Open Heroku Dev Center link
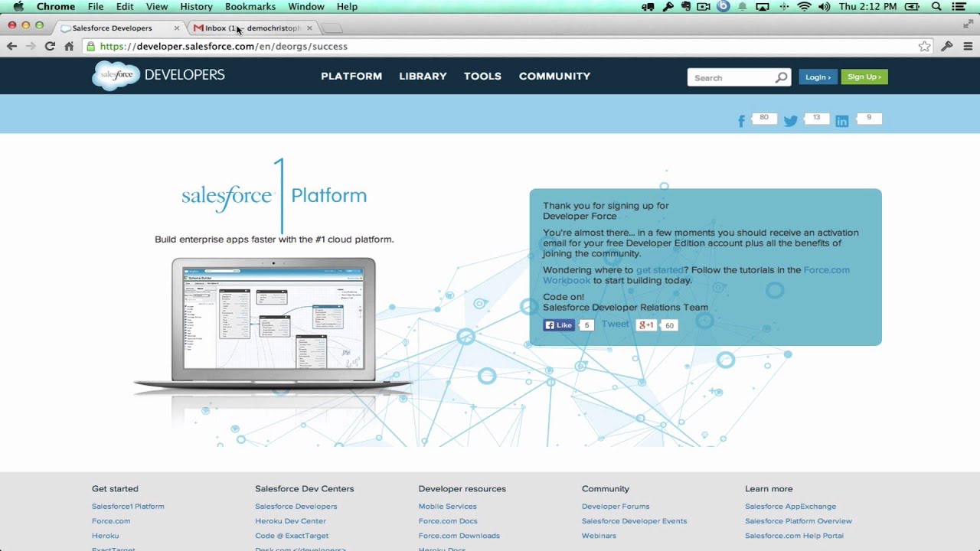 pyautogui.click(x=290, y=520)
